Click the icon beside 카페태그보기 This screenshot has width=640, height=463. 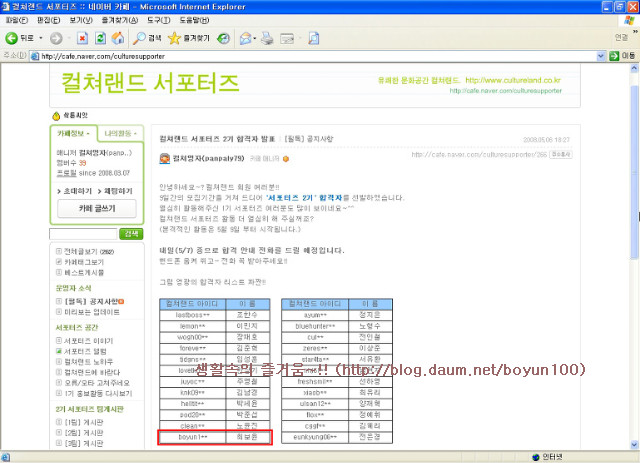coord(59,262)
